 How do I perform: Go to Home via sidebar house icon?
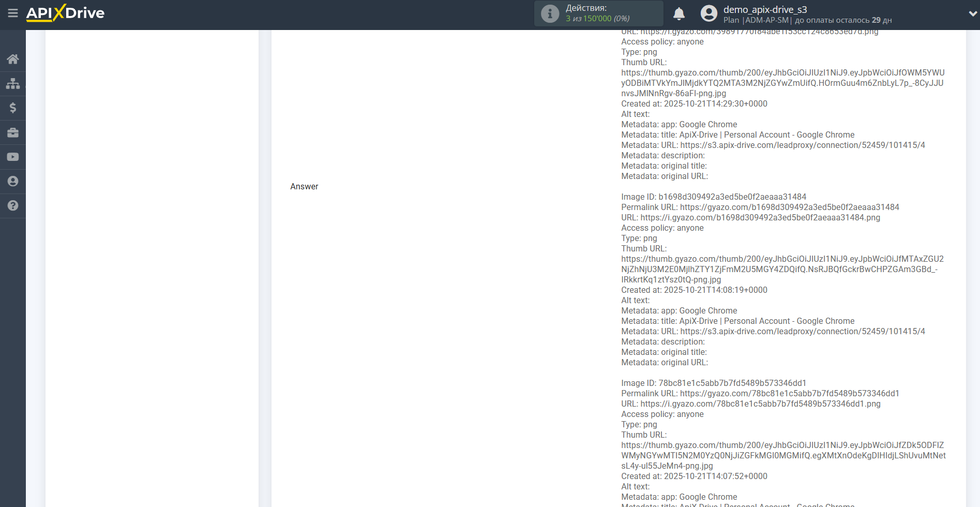[x=13, y=59]
